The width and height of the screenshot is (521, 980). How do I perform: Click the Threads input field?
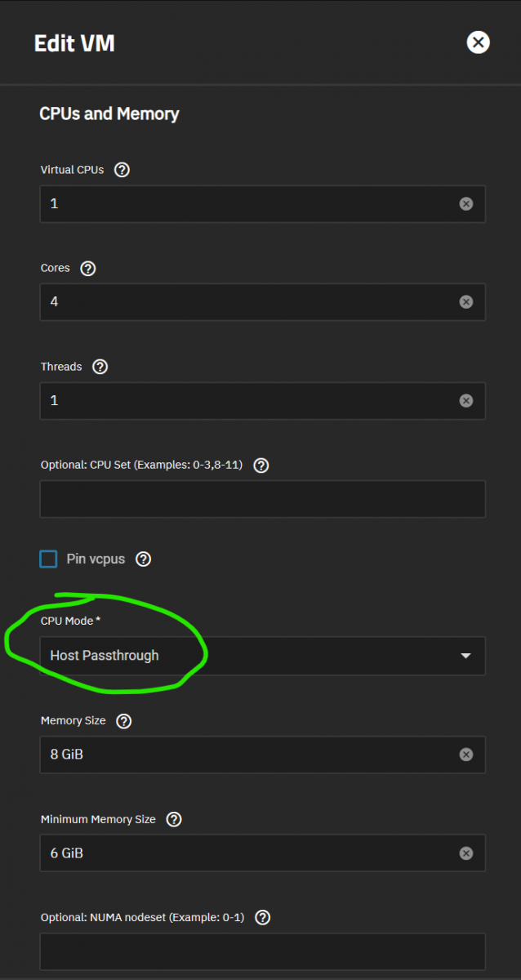coord(262,400)
